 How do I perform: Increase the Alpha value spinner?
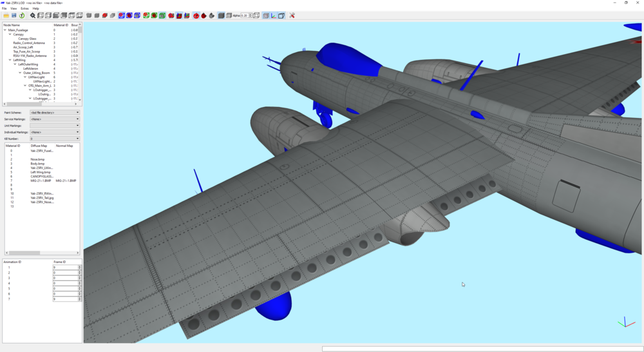tap(251, 15)
